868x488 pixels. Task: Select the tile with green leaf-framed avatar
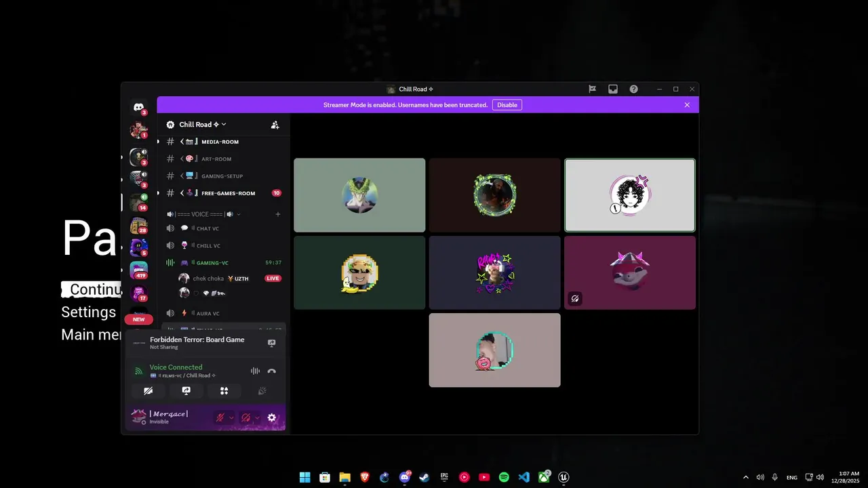(495, 195)
